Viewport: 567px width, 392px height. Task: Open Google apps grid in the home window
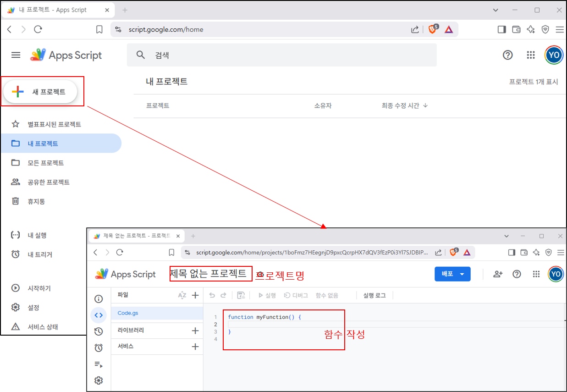point(531,55)
